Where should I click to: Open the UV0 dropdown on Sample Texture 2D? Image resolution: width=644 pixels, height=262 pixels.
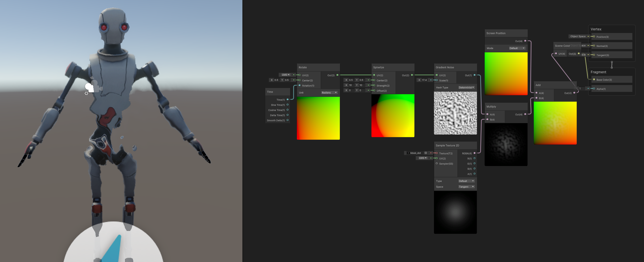click(x=423, y=158)
